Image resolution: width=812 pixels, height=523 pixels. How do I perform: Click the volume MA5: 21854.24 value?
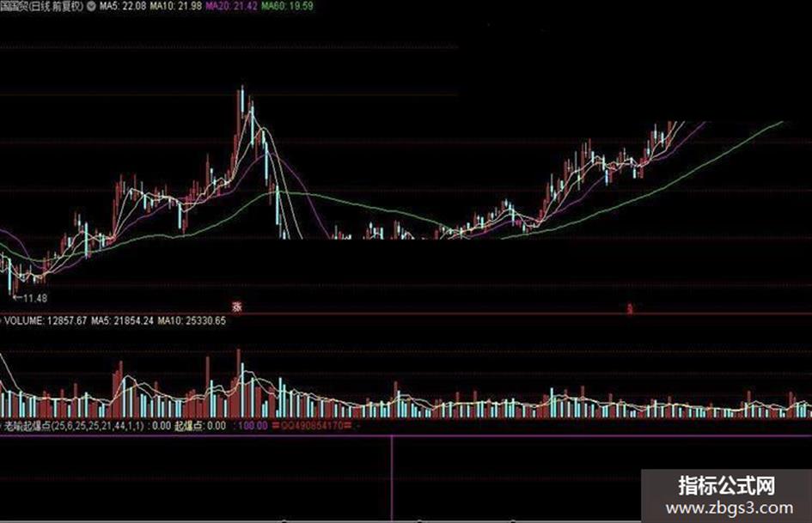coord(122,321)
